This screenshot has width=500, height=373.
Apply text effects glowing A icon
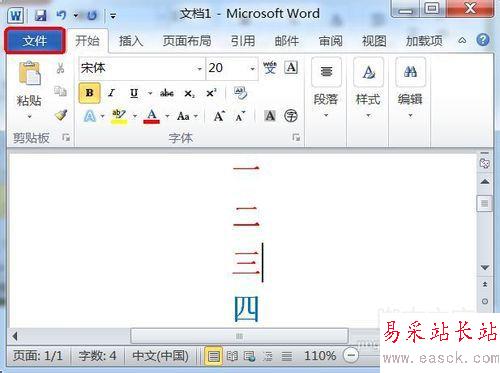pyautogui.click(x=90, y=116)
